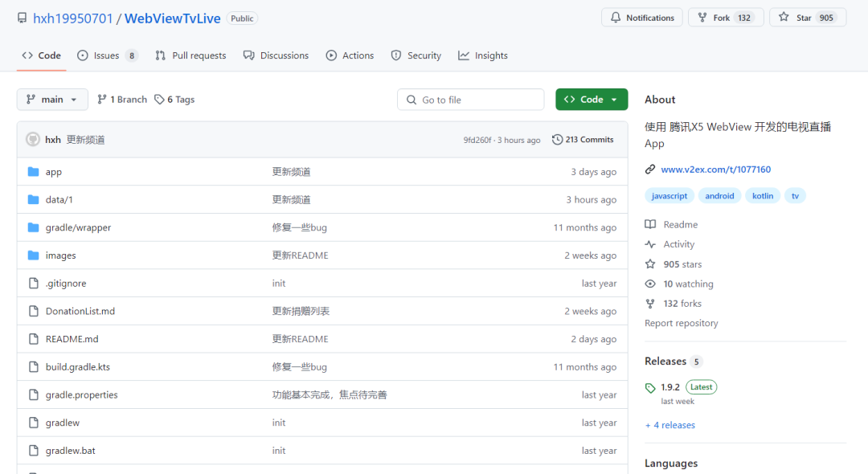Click the eye icon beside 10 watching

[650, 284]
